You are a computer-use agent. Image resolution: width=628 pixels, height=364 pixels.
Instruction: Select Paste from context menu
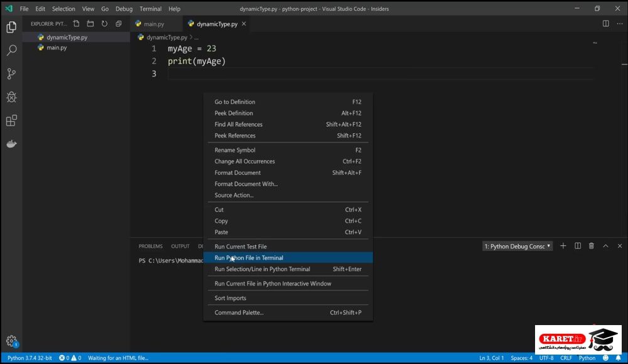coord(288,232)
